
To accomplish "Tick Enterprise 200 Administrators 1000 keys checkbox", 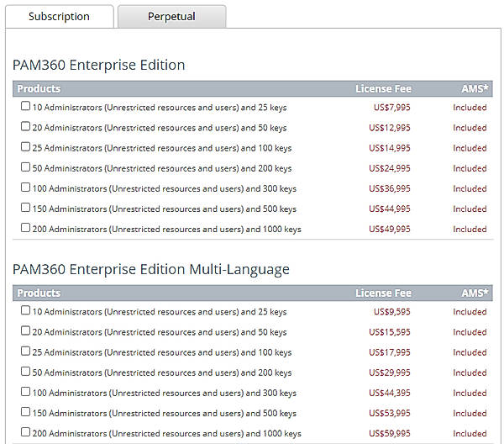I will click(25, 228).
